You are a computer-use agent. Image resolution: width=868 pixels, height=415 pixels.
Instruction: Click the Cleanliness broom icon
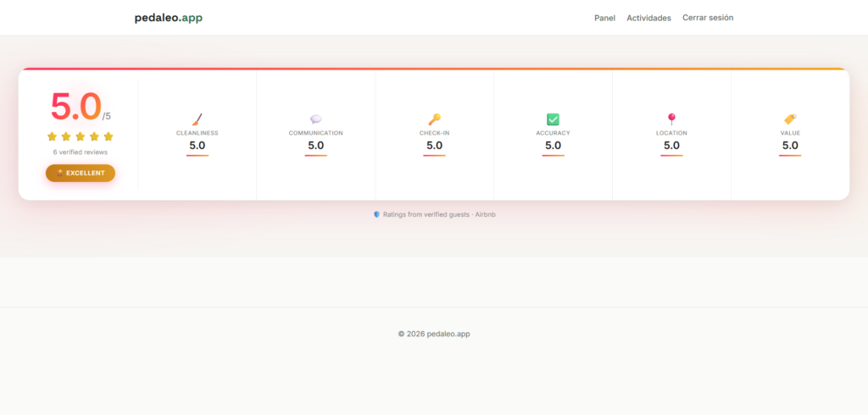click(x=197, y=119)
